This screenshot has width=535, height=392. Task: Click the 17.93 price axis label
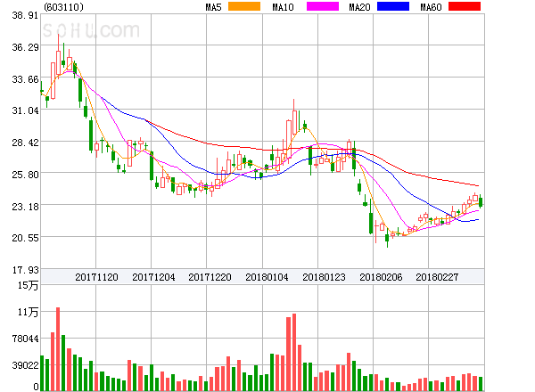(25, 270)
